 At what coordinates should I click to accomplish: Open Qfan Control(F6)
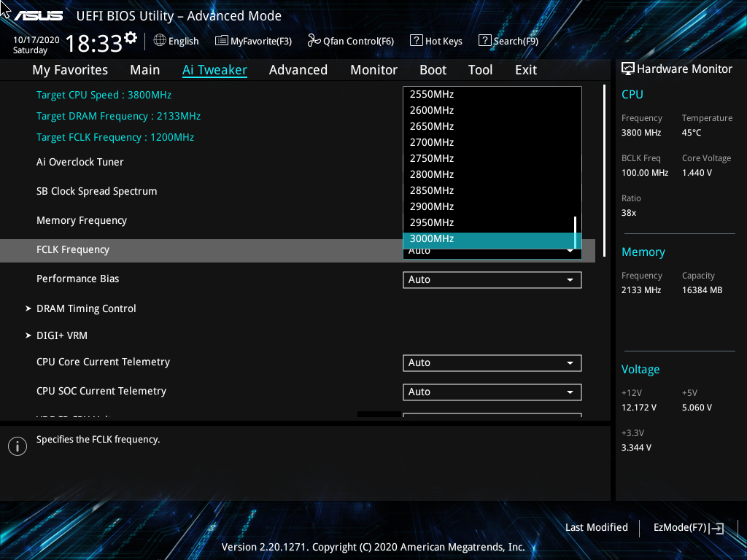click(358, 42)
